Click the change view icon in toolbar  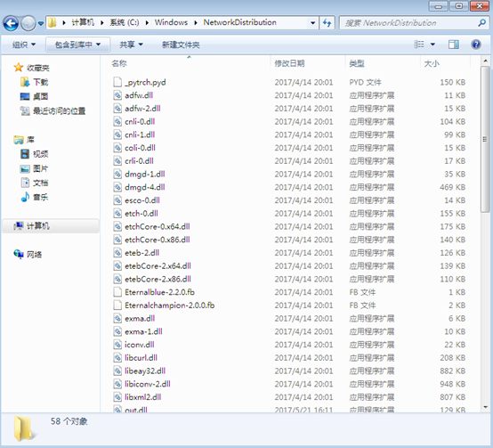pos(419,45)
